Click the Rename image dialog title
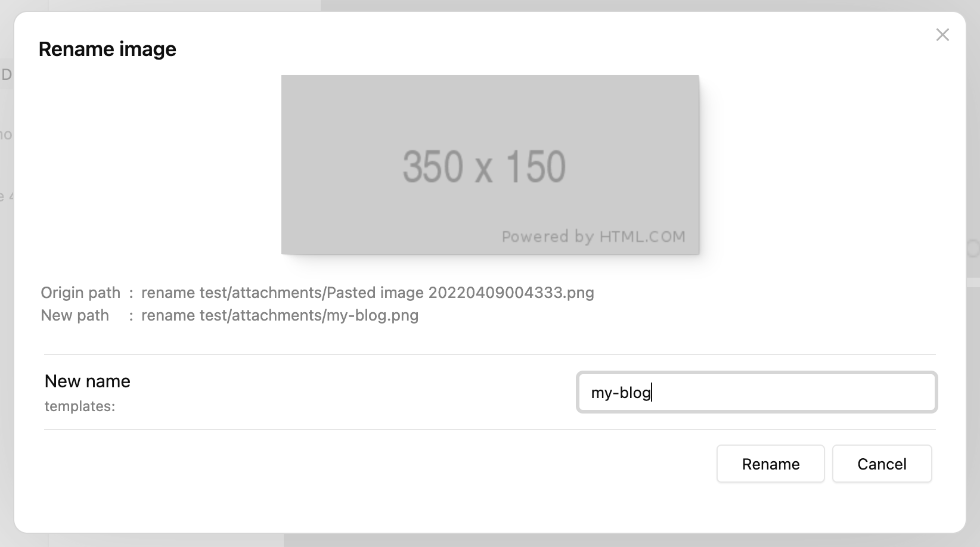980x547 pixels. [107, 49]
